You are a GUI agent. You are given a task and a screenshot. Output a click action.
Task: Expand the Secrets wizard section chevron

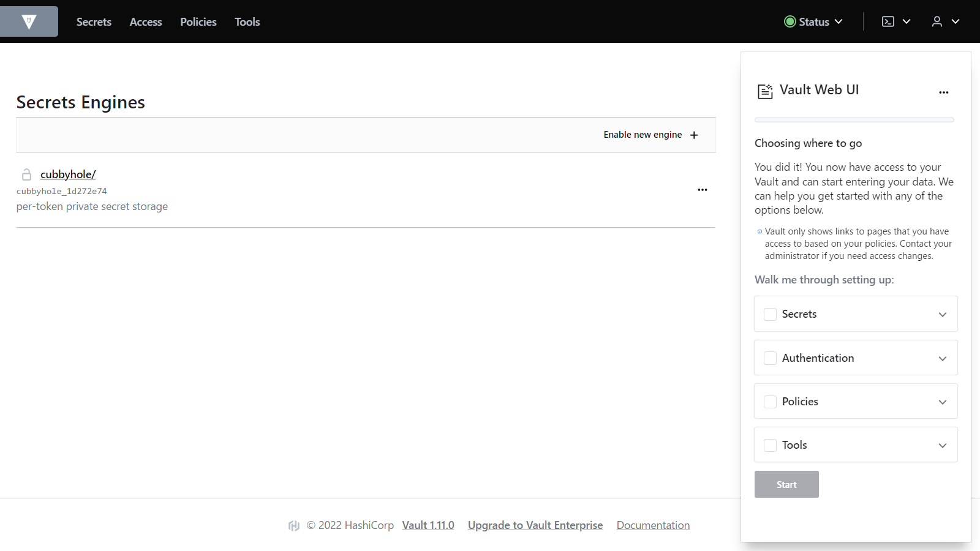point(942,314)
